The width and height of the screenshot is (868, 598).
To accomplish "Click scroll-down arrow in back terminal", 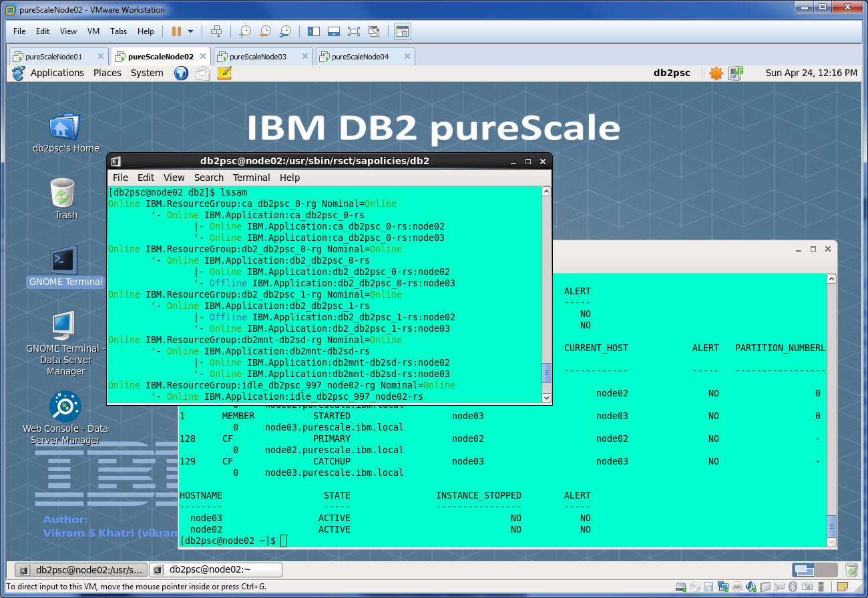I will [x=831, y=542].
